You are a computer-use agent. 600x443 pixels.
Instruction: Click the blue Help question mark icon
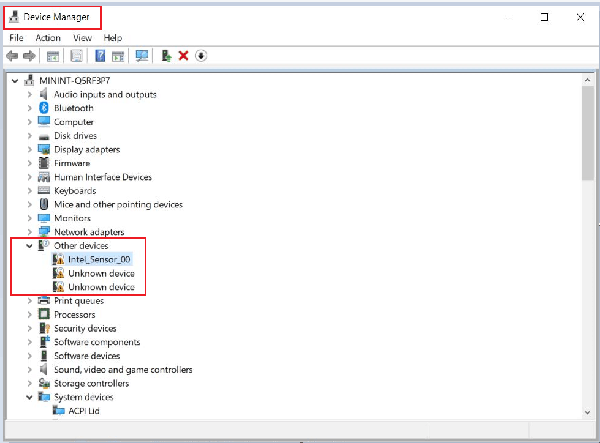click(x=100, y=56)
